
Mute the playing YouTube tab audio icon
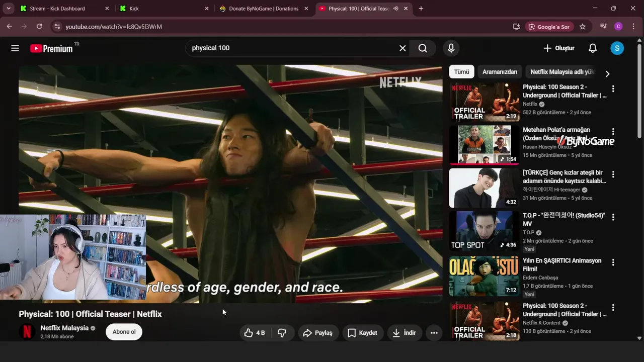coord(396,9)
